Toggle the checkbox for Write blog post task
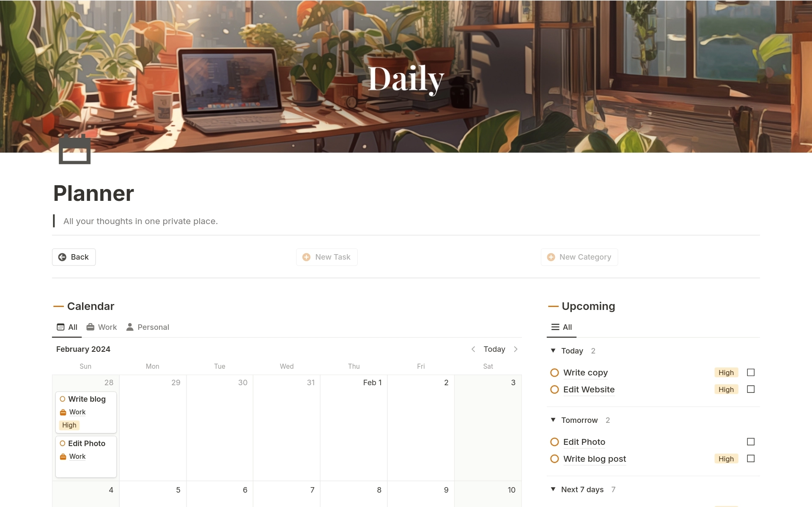Screen dimensions: 812x507 pyautogui.click(x=751, y=458)
